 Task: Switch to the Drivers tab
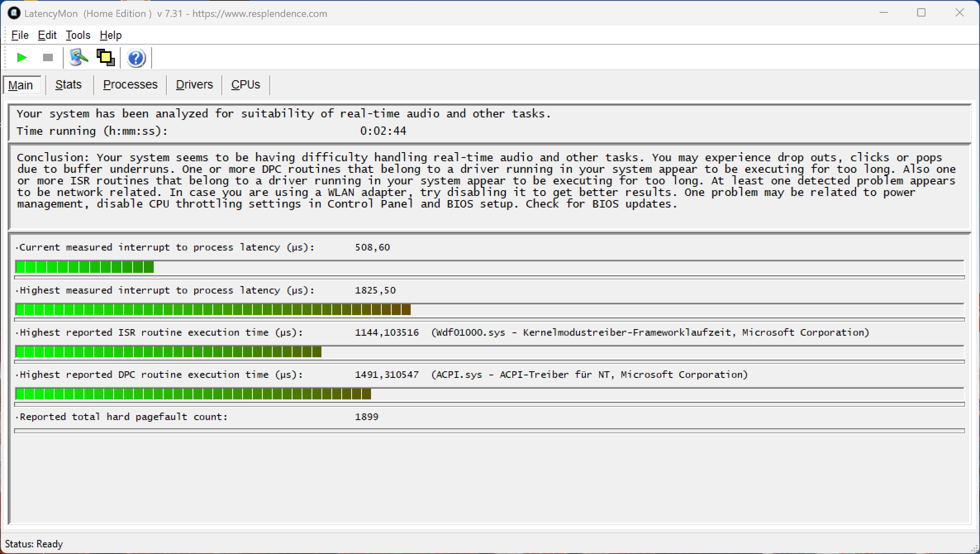194,85
